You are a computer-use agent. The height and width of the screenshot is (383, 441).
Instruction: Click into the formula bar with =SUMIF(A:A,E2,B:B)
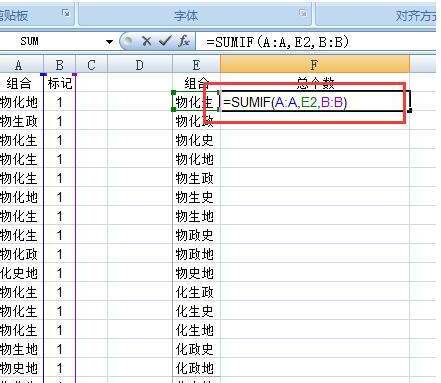pos(315,42)
